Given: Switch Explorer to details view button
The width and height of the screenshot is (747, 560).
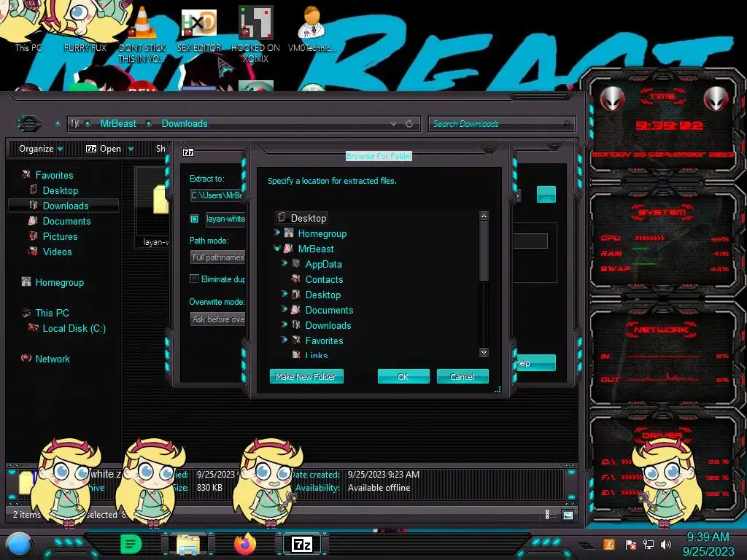Looking at the screenshot, I should pos(547,515).
